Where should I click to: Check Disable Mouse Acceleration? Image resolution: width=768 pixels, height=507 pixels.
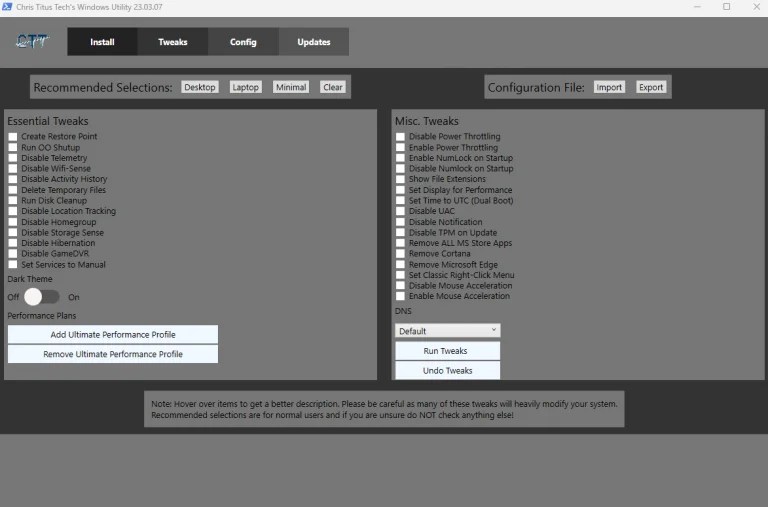point(401,286)
